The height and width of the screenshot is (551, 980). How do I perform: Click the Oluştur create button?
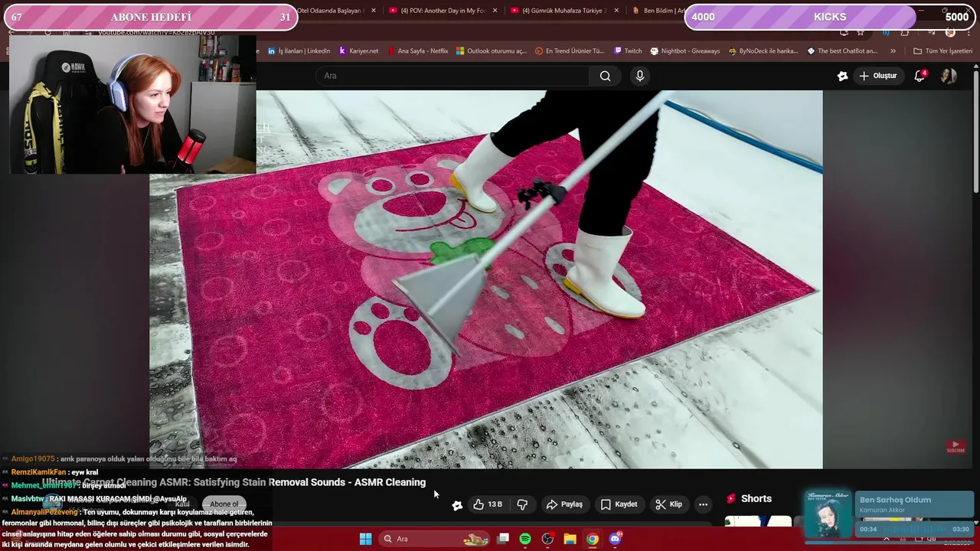coord(877,76)
